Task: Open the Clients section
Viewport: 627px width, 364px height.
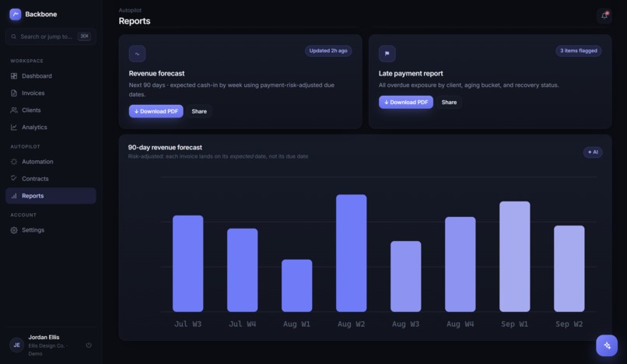Action: pos(51,110)
